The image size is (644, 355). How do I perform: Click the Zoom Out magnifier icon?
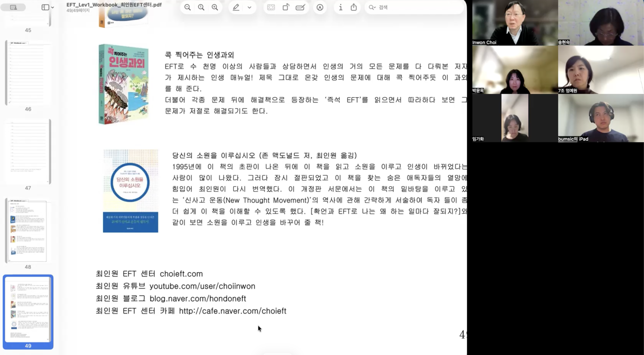pos(188,7)
